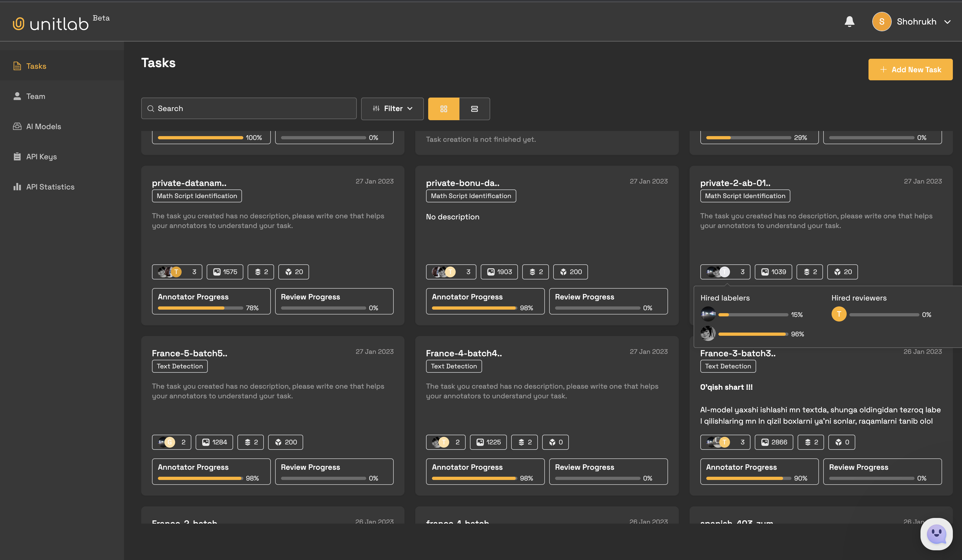Viewport: 962px width, 560px height.
Task: Click image count 1225 badge
Action: pos(488,442)
